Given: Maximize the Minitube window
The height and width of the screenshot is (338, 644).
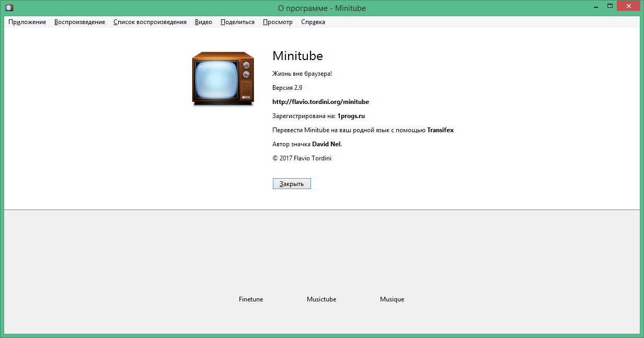Looking at the screenshot, I should click(609, 6).
